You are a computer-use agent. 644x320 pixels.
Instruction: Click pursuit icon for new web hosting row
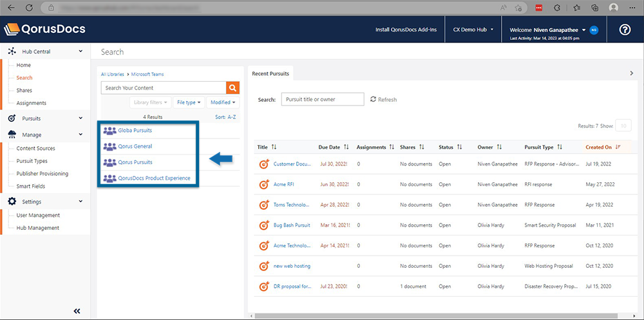[x=264, y=266]
